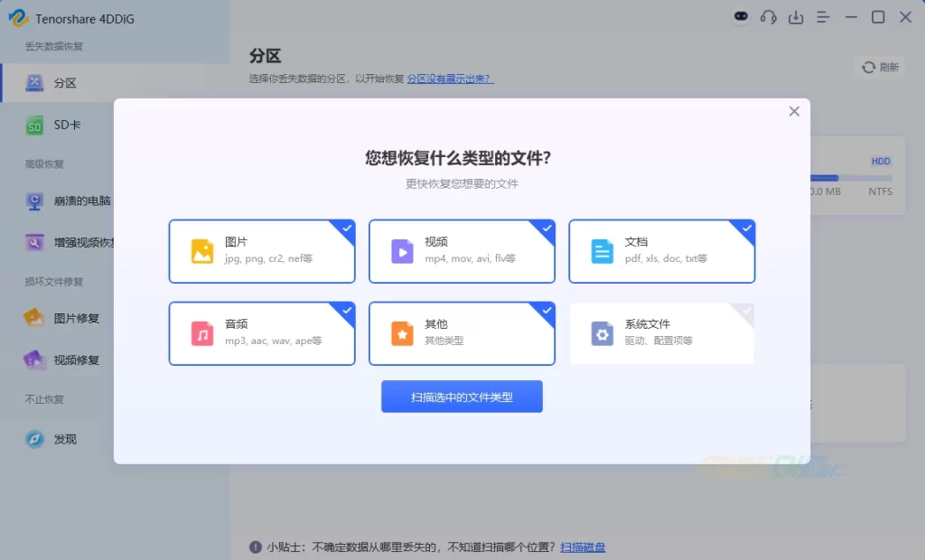The height and width of the screenshot is (560, 925).
Task: Open the hamburger menu in title bar
Action: coord(823,17)
